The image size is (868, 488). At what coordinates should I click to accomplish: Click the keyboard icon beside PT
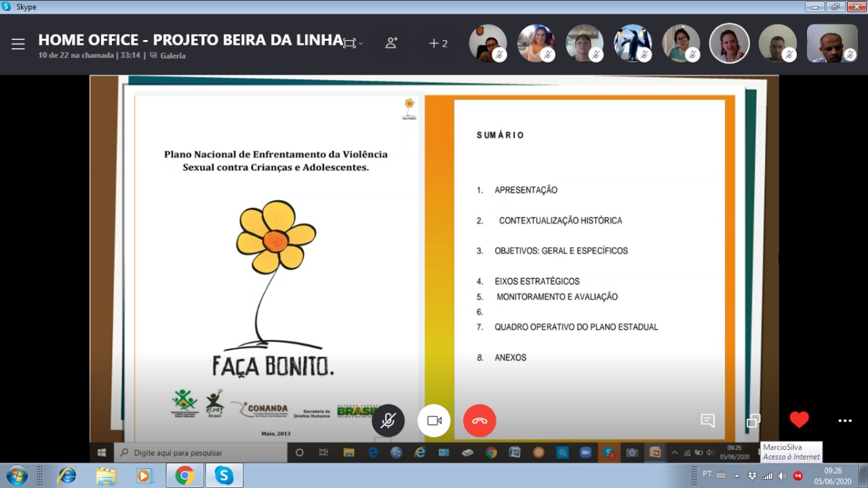click(x=721, y=475)
